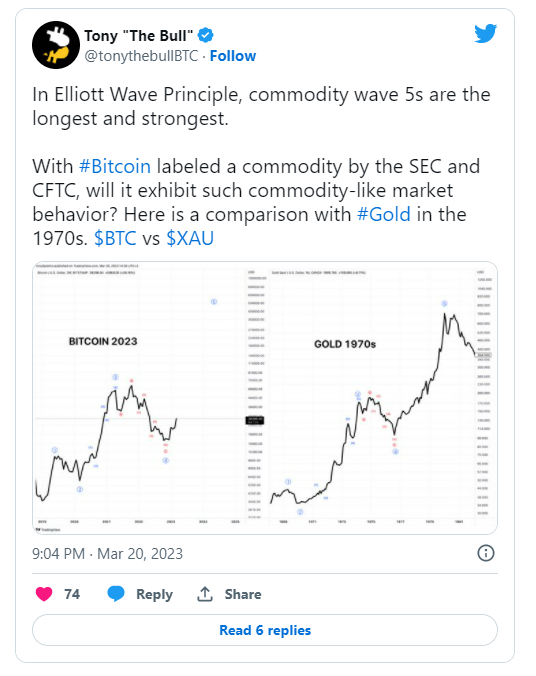The height and width of the screenshot is (676, 536).
Task: Open the Read 6 replies button
Action: (x=265, y=630)
